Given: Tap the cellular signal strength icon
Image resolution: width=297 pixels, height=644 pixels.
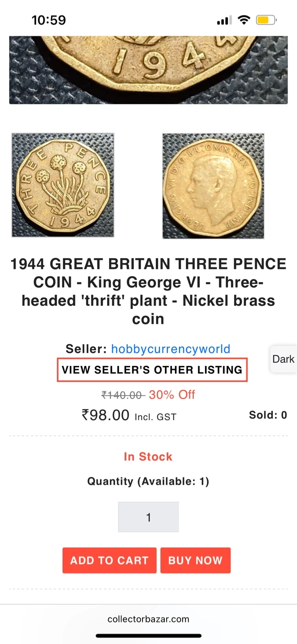Looking at the screenshot, I should (224, 20).
